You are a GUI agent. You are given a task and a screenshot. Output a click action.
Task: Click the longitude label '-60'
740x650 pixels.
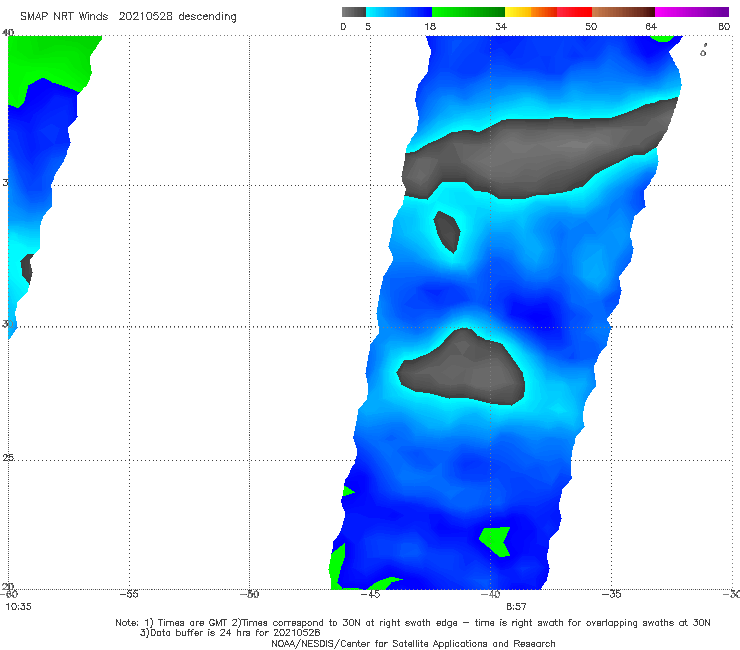pos(8,594)
